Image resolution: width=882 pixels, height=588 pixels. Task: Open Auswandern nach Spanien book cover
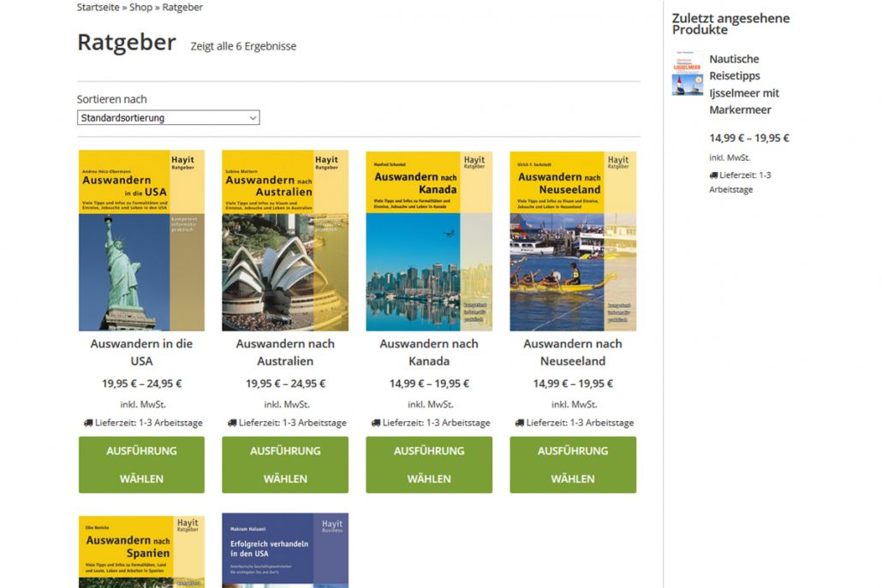tap(142, 551)
